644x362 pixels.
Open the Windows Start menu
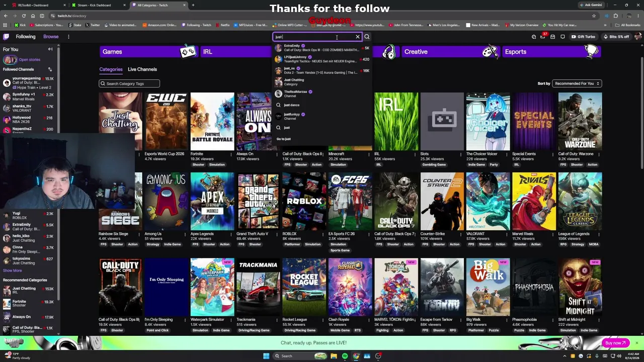[x=266, y=356]
